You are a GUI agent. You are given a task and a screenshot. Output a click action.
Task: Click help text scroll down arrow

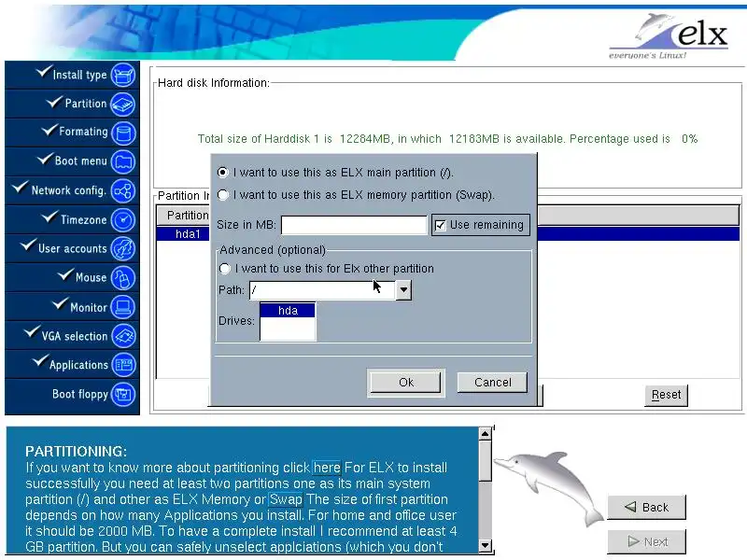tap(485, 545)
